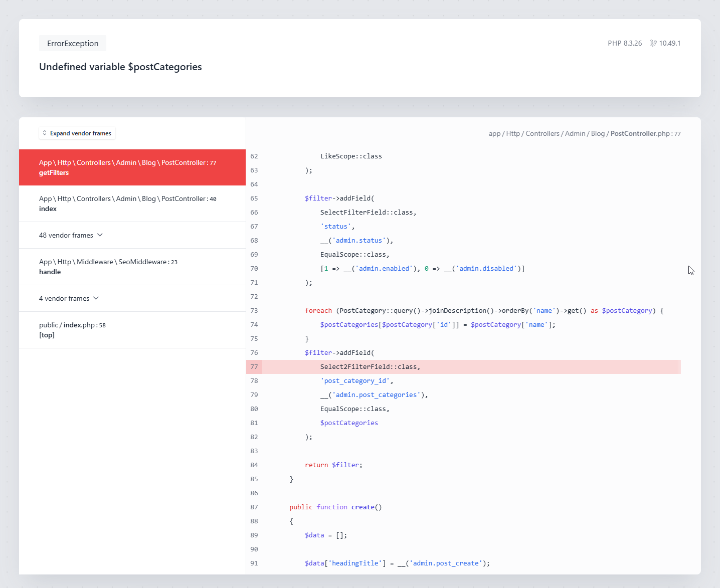Click the 48 vendor frames row
Screen dimensions: 720x588
(x=66, y=235)
